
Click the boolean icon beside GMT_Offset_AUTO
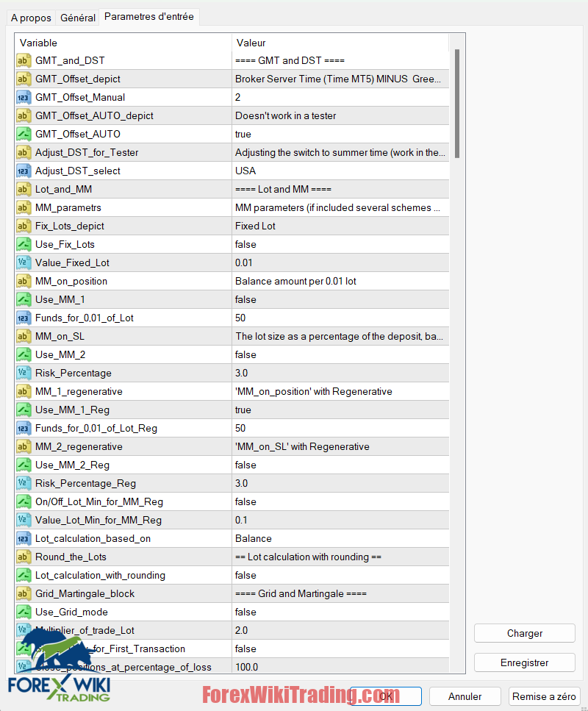(x=24, y=134)
